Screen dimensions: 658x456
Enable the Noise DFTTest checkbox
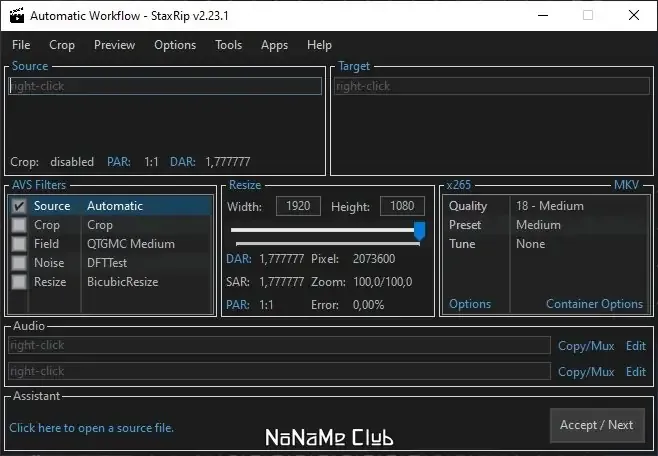tap(19, 263)
